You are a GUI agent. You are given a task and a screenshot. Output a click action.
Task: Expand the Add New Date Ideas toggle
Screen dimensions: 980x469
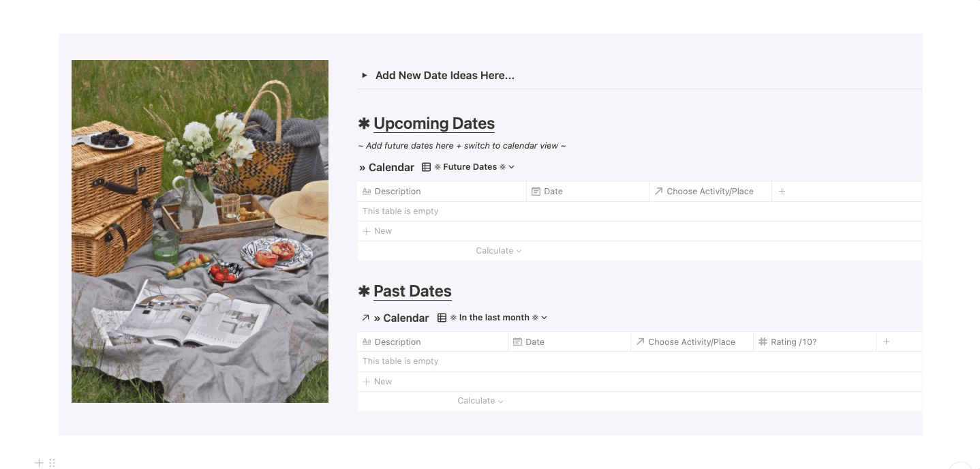coord(365,76)
